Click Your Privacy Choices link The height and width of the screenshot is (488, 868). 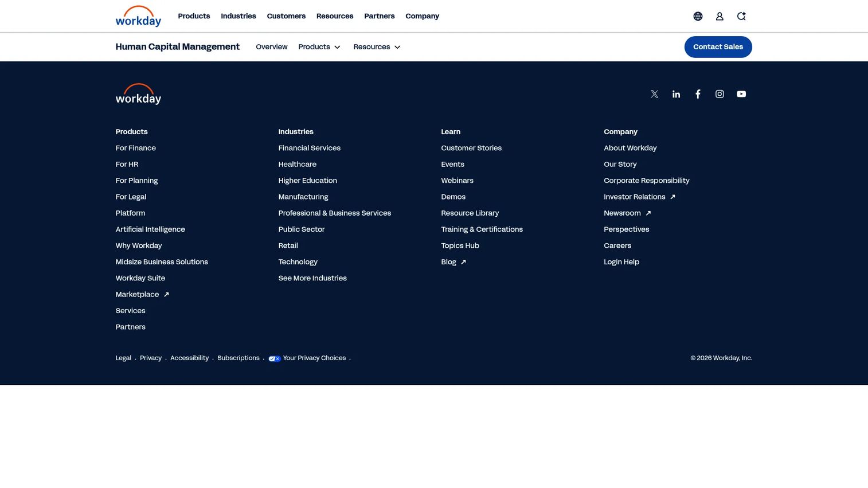tap(314, 358)
